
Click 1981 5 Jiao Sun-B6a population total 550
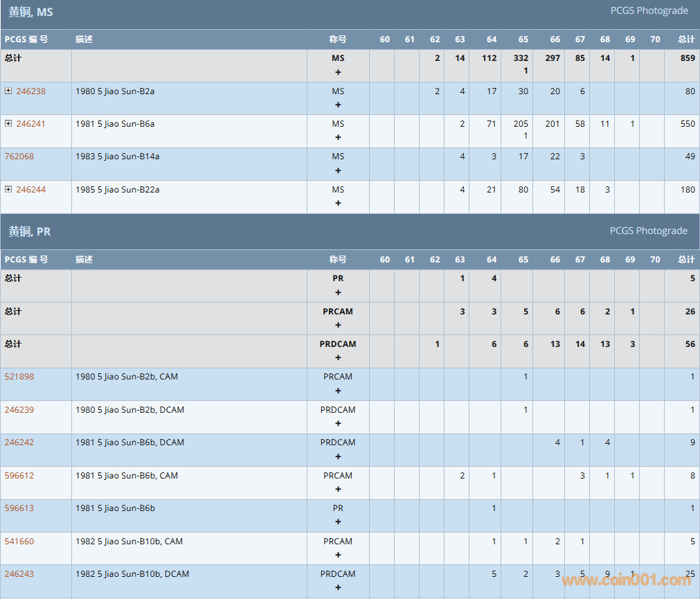pos(688,124)
